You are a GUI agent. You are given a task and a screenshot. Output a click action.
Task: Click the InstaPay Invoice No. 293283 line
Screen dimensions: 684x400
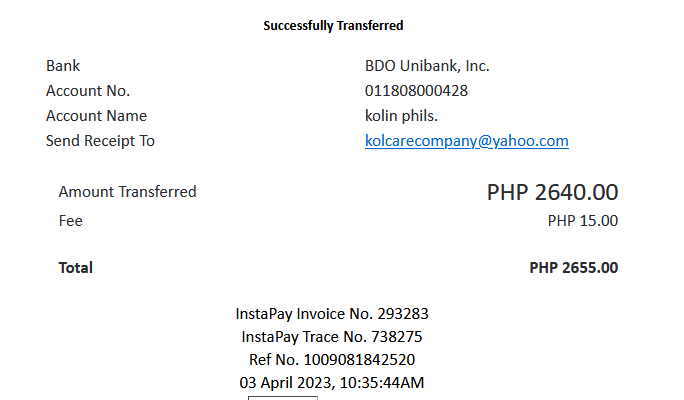click(x=332, y=313)
